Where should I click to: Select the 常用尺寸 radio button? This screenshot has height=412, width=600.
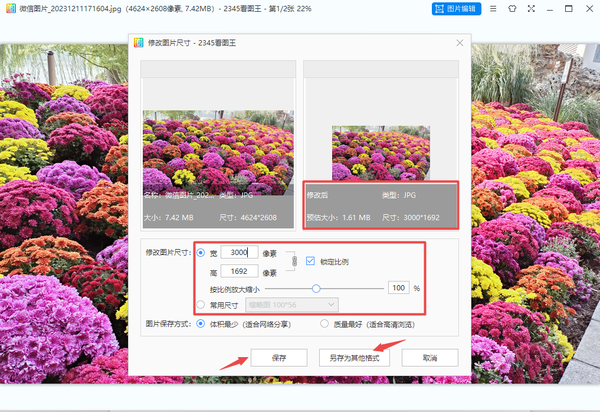click(201, 304)
